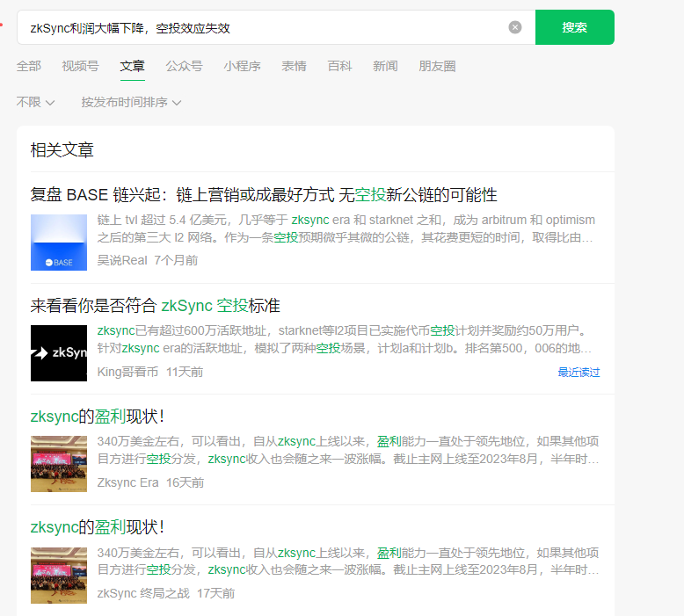This screenshot has width=684, height=616.
Task: Open the 小程序 tab
Action: (242, 66)
